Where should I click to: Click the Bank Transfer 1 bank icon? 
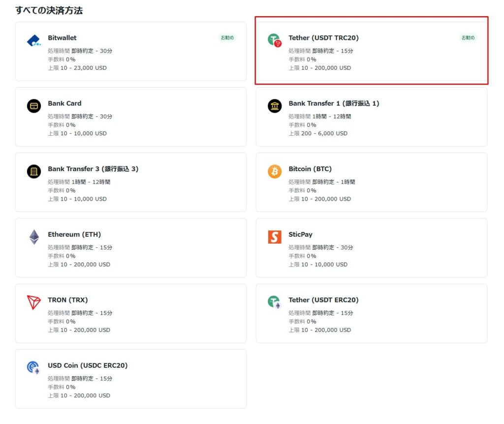274,106
